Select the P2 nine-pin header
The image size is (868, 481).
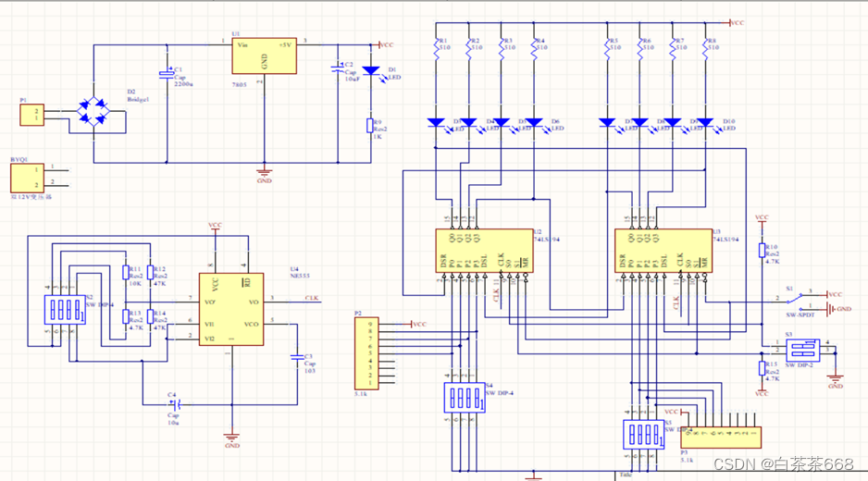(x=366, y=353)
